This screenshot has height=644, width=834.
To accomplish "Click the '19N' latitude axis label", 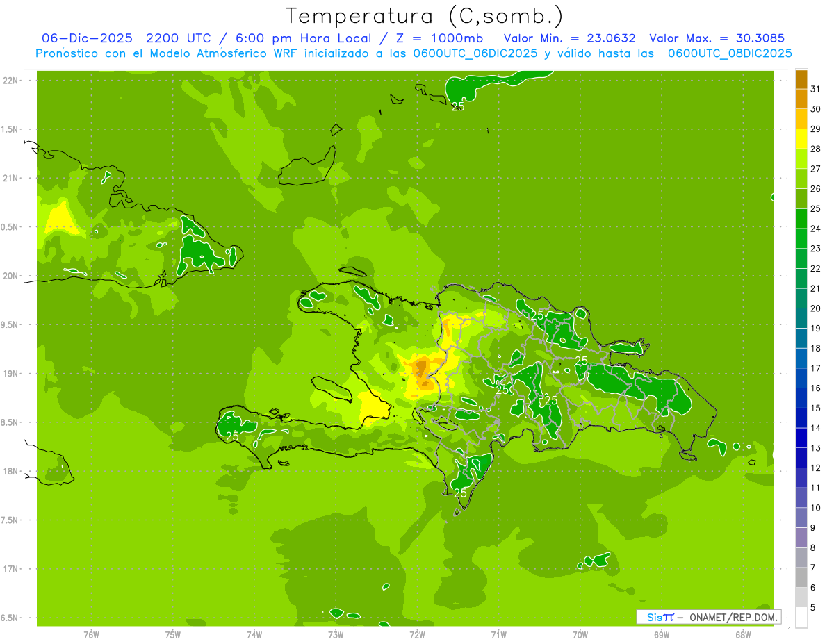I will point(11,374).
